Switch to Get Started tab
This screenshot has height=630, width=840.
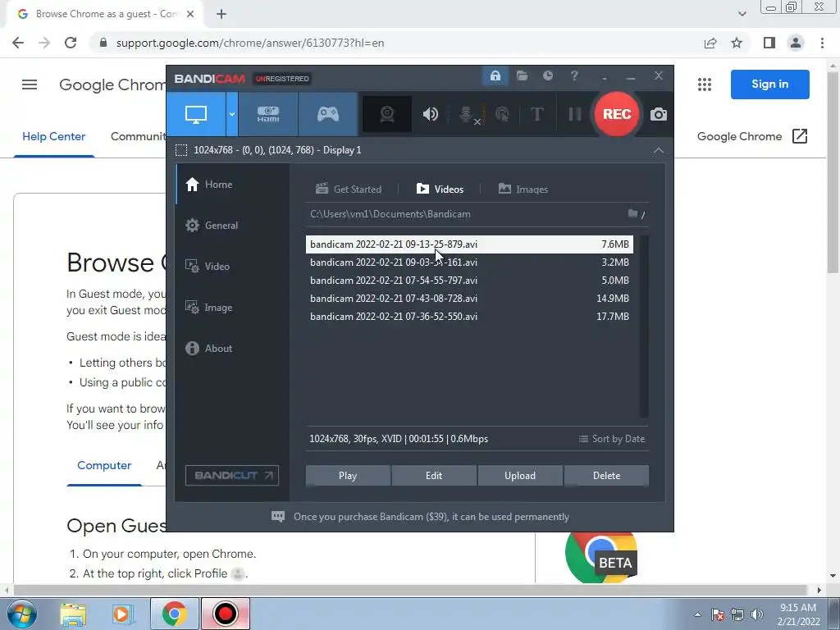[x=349, y=189]
